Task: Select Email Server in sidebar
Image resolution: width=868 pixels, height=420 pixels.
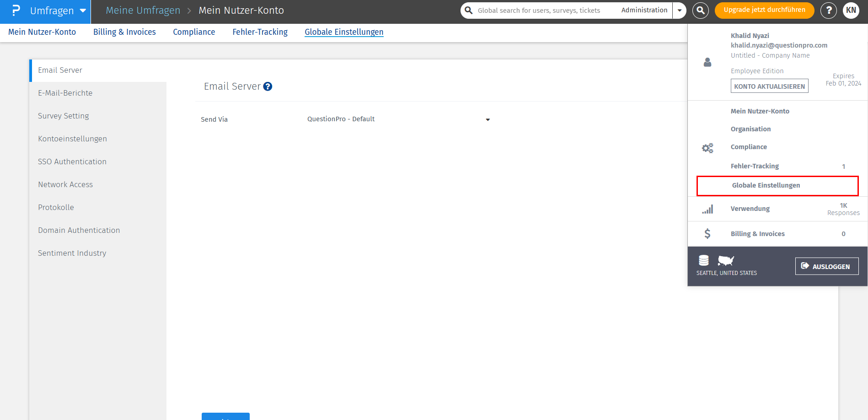Action: 98,70
